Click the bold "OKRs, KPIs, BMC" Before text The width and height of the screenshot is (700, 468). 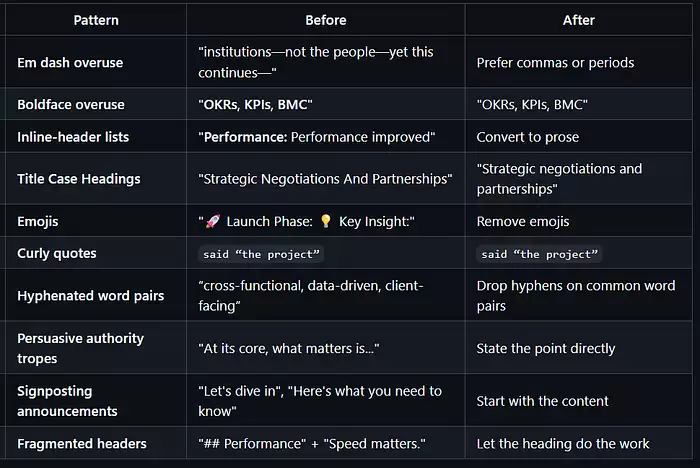[254, 104]
